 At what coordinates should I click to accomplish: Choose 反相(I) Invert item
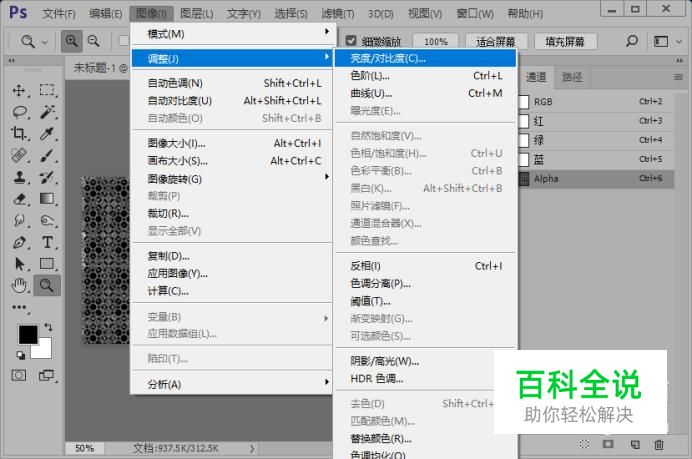click(425, 266)
